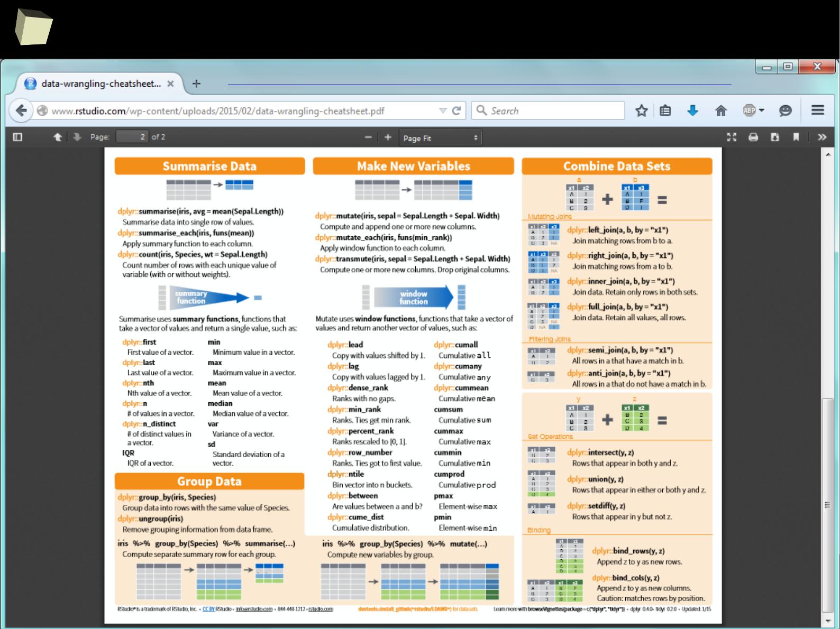Click the site identity globe icon

pyautogui.click(x=42, y=110)
